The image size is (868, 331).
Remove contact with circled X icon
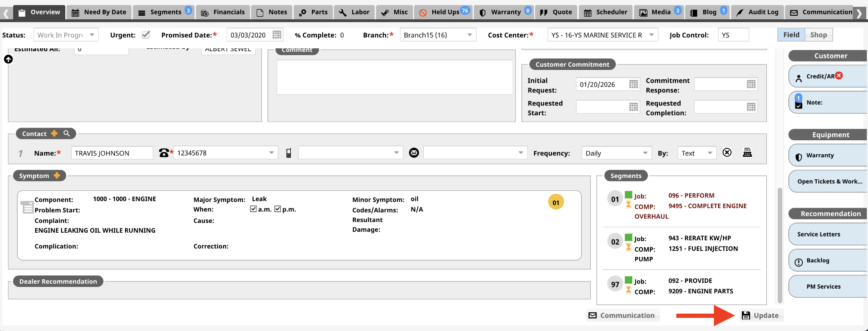[727, 153]
